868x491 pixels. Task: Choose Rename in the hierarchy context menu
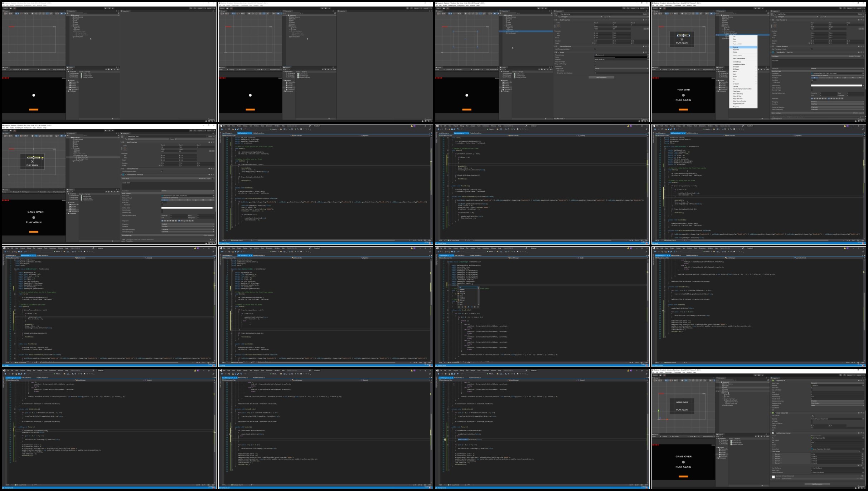tap(743, 47)
